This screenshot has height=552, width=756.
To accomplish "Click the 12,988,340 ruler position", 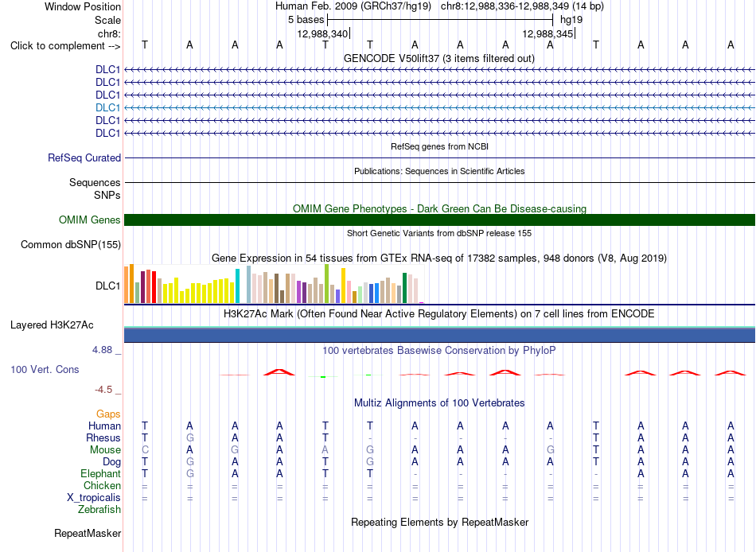I will click(x=322, y=33).
